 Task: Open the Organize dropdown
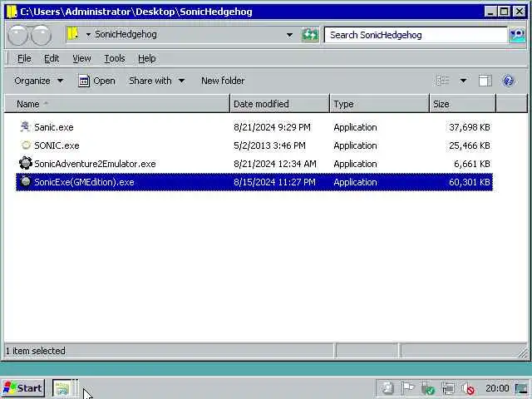point(39,81)
